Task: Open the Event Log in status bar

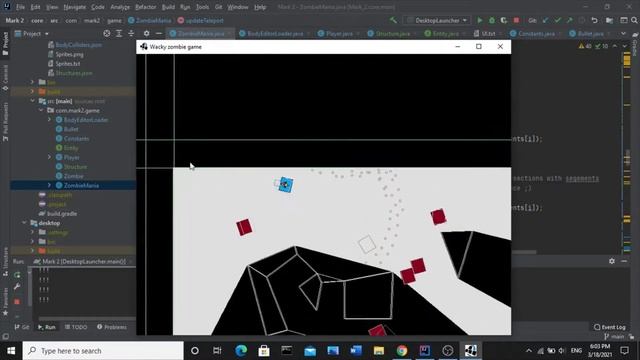Action: click(x=609, y=327)
